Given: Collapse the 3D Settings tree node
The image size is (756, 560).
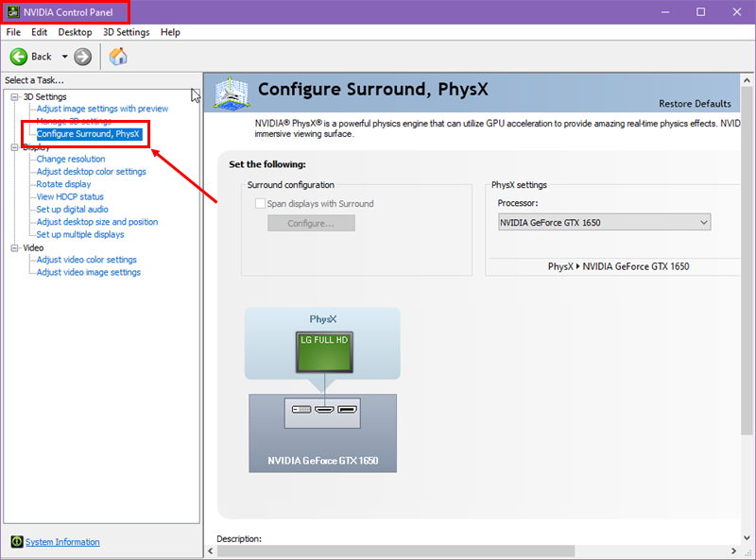Looking at the screenshot, I should point(14,97).
